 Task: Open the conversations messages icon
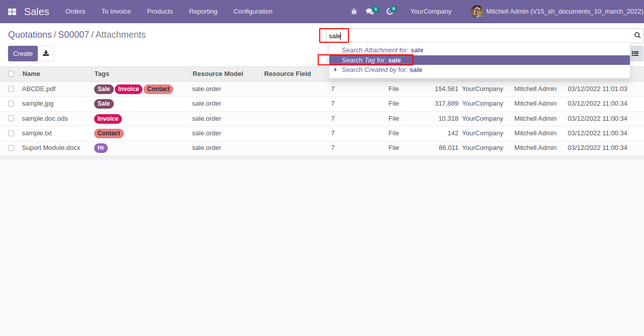pos(370,12)
